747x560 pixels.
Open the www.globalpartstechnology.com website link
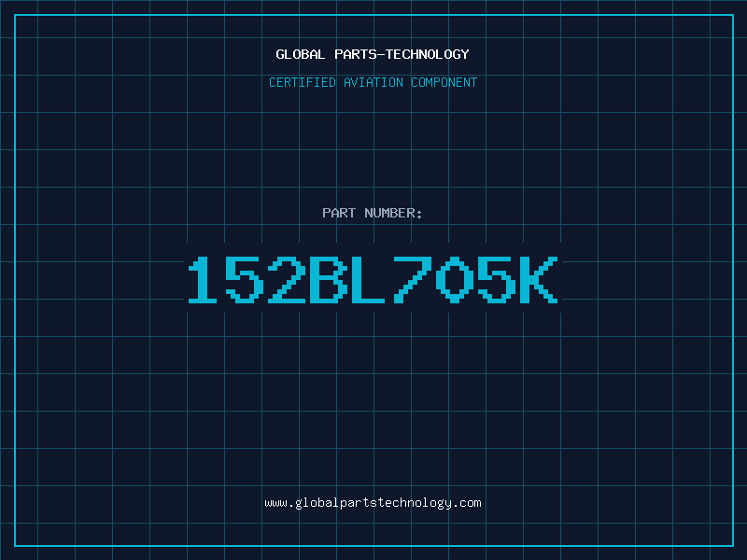pyautogui.click(x=373, y=503)
